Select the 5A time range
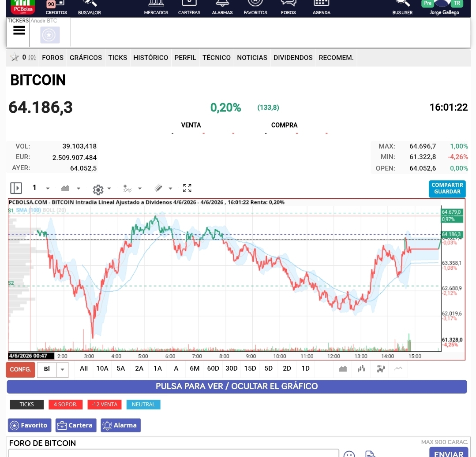 pos(121,368)
